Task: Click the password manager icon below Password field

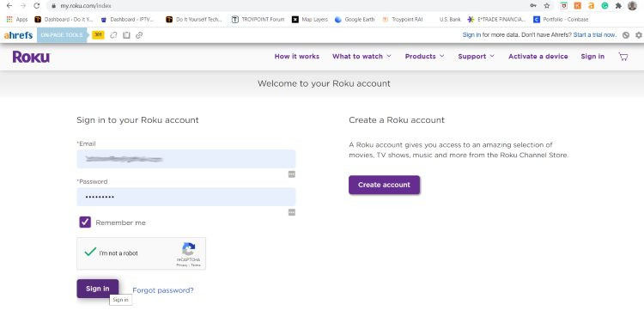Action: pos(292,212)
